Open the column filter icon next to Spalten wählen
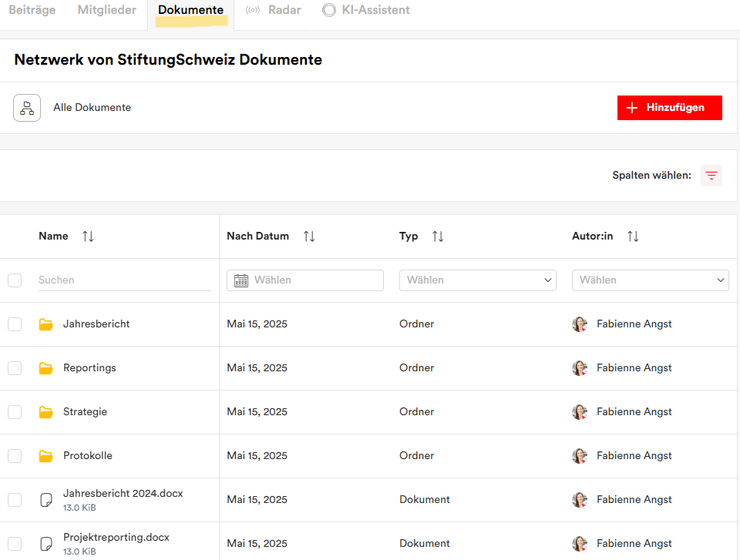740x560 pixels. click(x=711, y=176)
